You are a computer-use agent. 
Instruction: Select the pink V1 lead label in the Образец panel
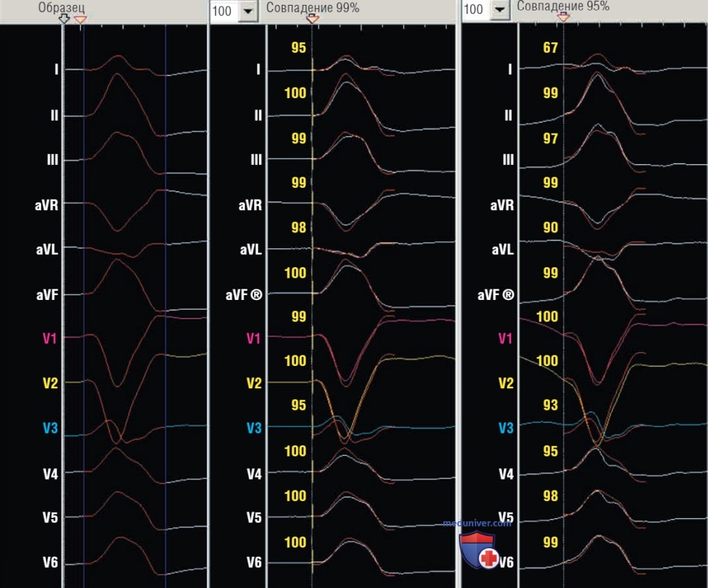coord(49,338)
